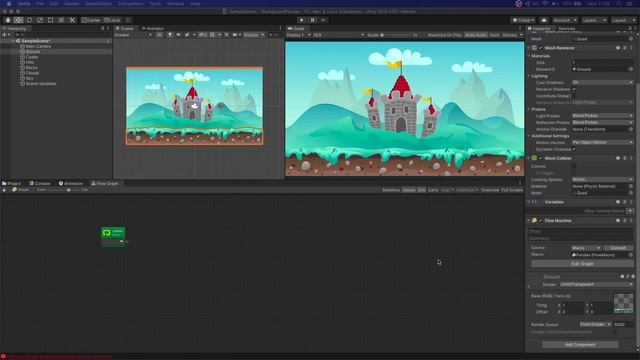Viewport: 640px width, 360px height.
Task: Toggle Dynamic Occlusion checkbox
Action: 574,149
